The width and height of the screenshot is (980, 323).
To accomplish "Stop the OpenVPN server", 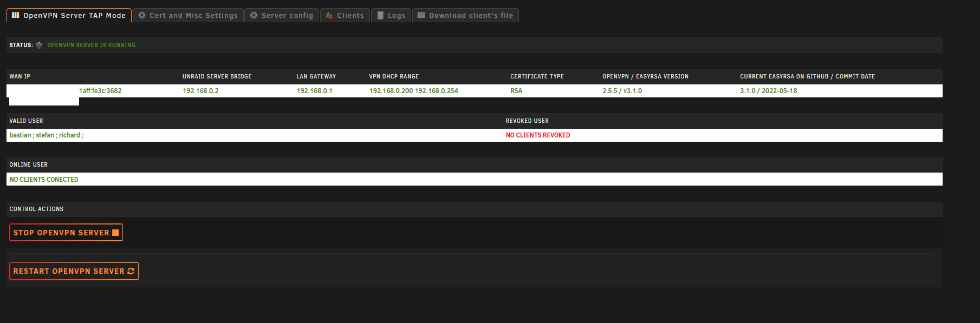I will [66, 233].
